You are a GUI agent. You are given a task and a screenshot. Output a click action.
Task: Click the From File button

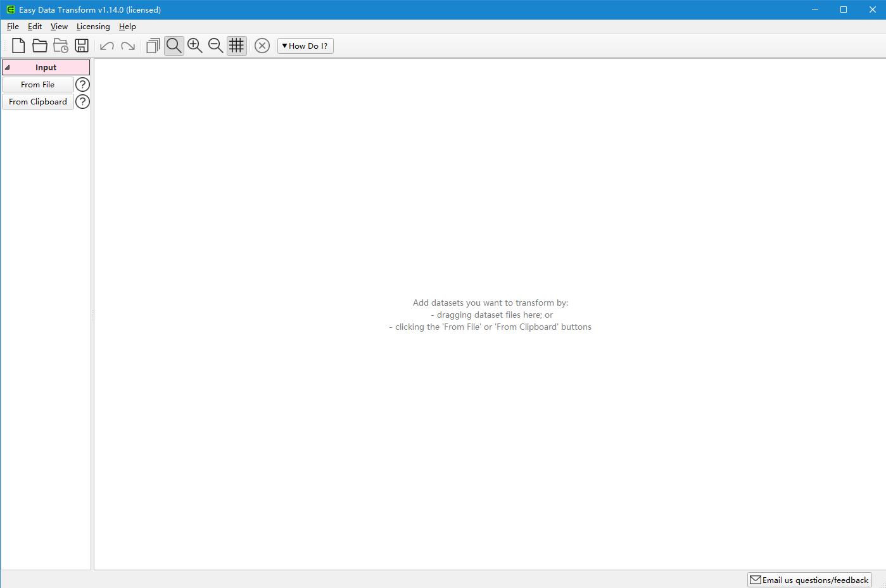pyautogui.click(x=38, y=85)
